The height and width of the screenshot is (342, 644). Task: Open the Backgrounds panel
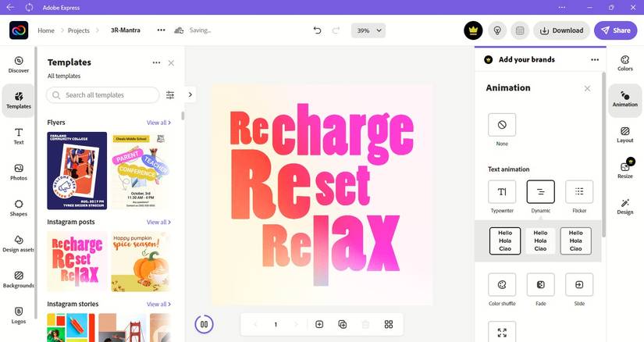pos(19,280)
